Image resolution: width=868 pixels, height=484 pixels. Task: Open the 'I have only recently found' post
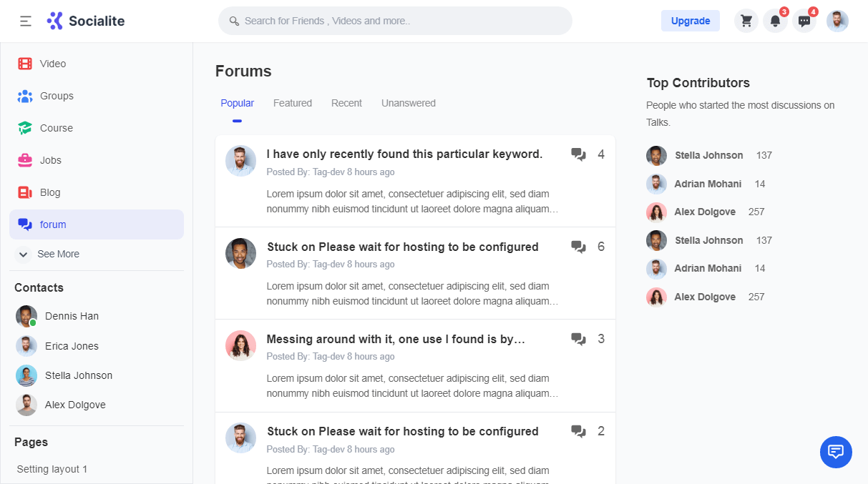tap(404, 154)
